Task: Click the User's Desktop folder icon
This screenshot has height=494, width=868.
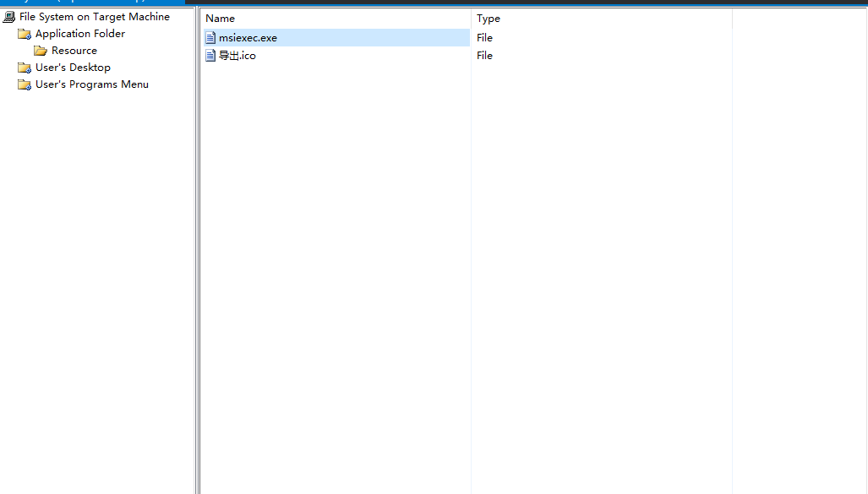Action: pyautogui.click(x=25, y=68)
